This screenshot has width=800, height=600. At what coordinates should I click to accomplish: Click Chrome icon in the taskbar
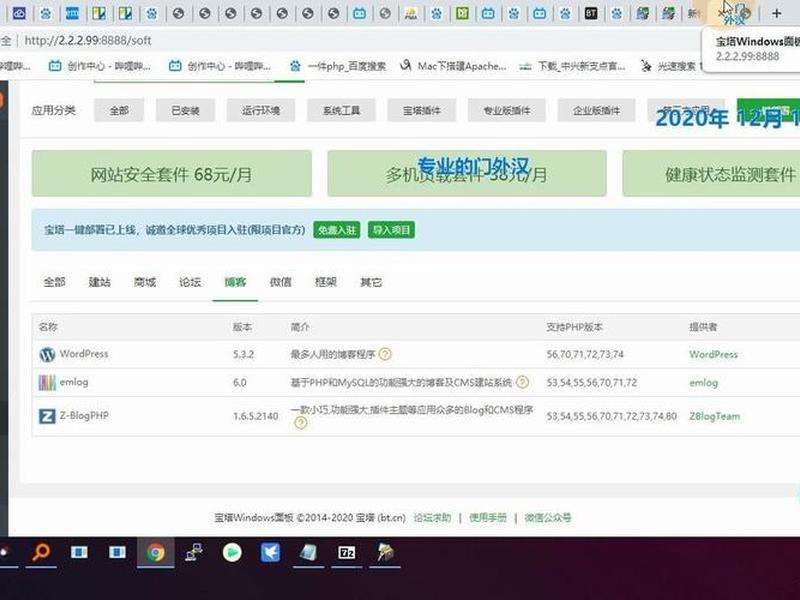[156, 553]
